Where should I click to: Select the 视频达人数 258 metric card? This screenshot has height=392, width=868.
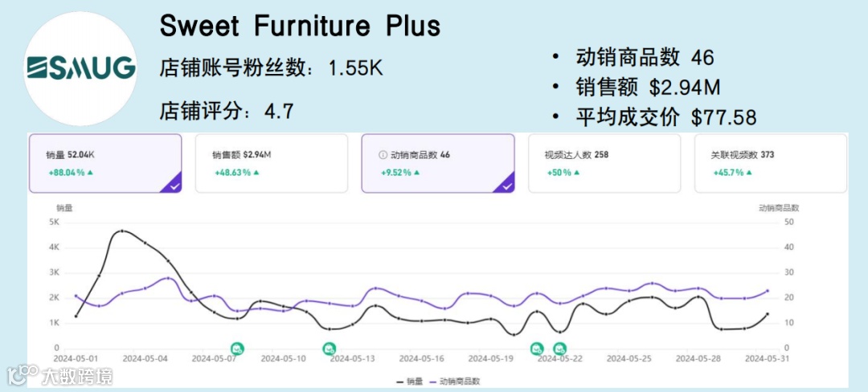click(604, 164)
